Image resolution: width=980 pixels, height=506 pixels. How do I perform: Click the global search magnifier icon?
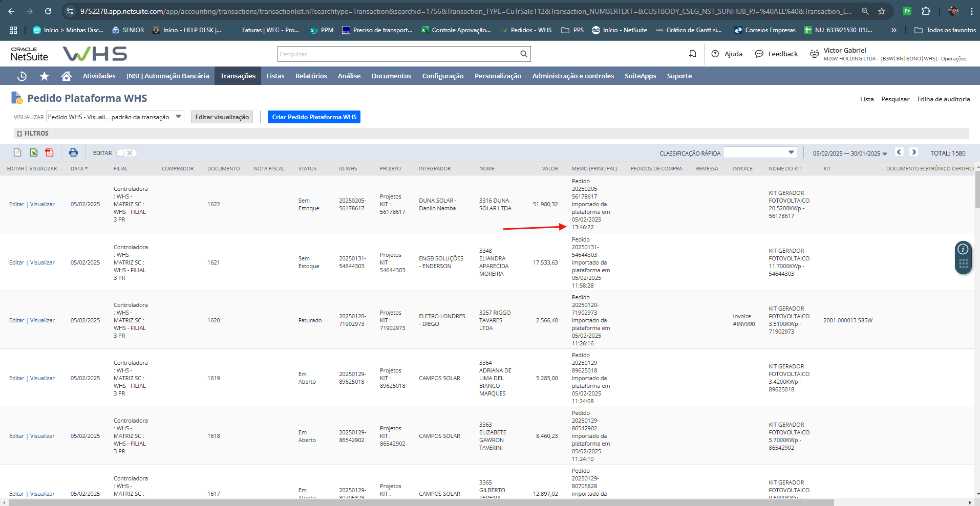click(x=523, y=54)
